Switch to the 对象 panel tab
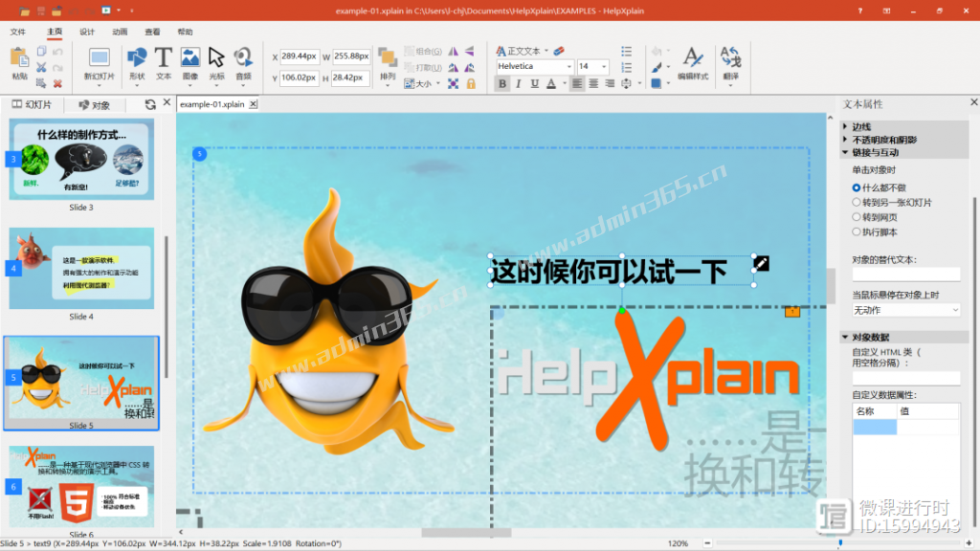Viewport: 980px width, 551px height. 95,105
